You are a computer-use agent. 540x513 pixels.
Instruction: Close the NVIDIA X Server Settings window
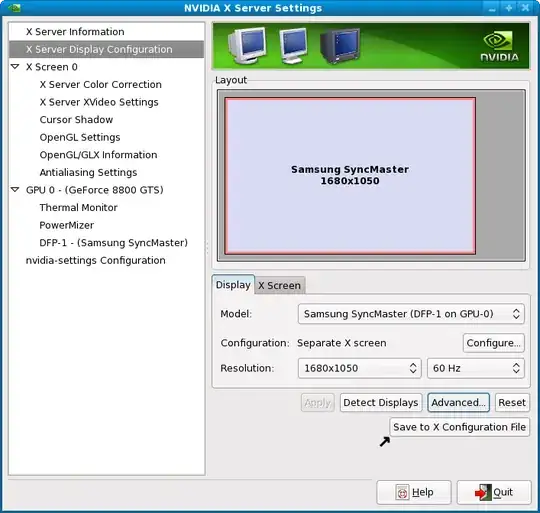pos(525,8)
